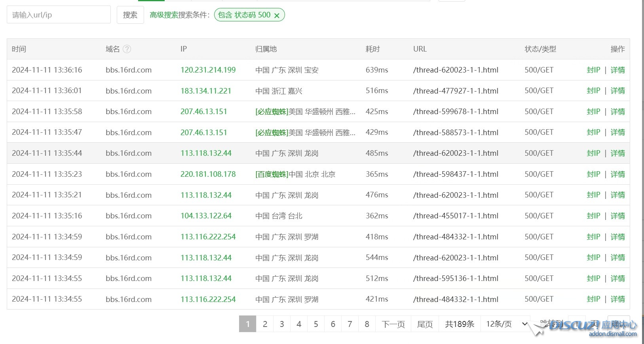The image size is (644, 344).
Task: Click the 时间 column header
Action: (19, 49)
